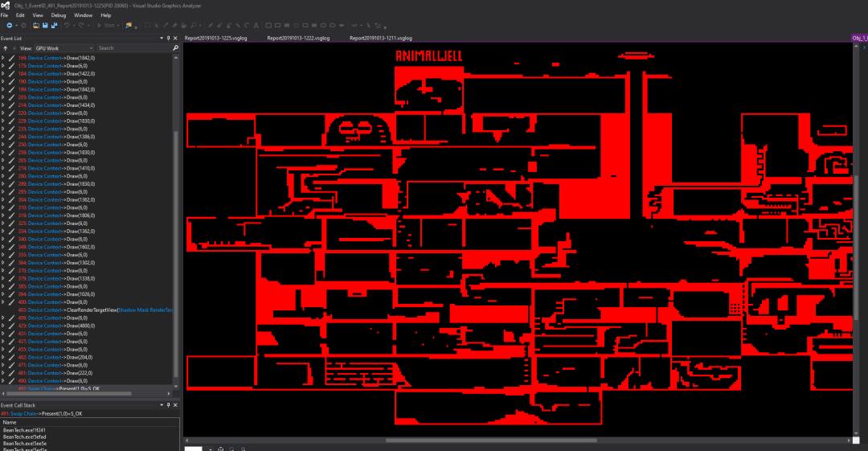
Task: Click in the Event List search field
Action: pos(134,48)
